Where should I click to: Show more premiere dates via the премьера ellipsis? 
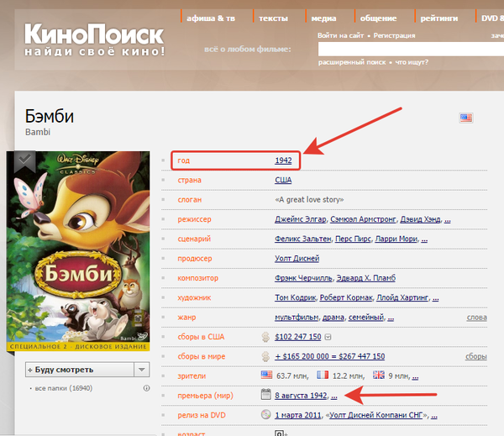[x=334, y=396]
